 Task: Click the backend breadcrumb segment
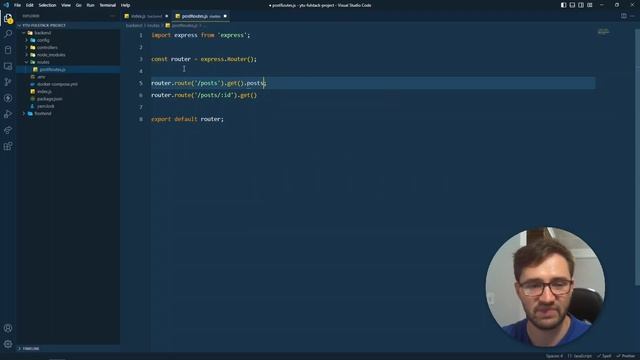134,25
